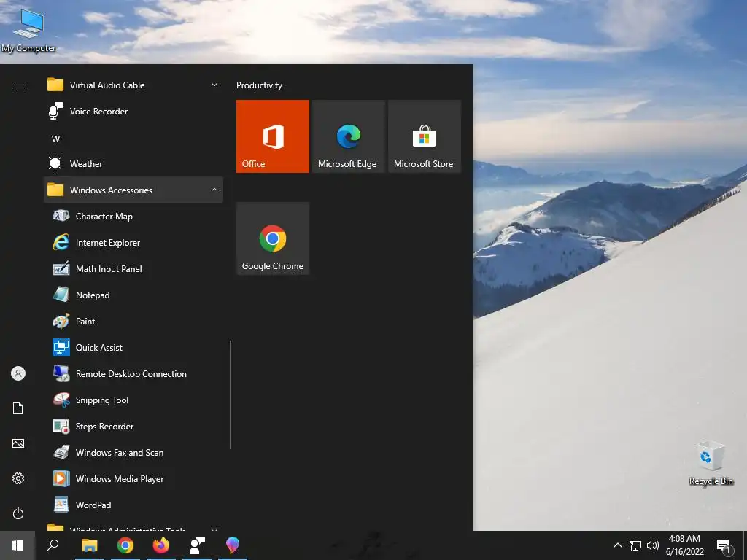Click the app list scrollbar thumb
The image size is (747, 560).
pyautogui.click(x=231, y=394)
